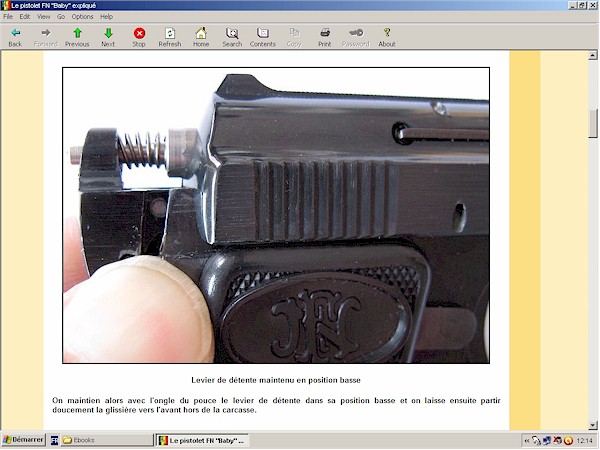Image resolution: width=600 pixels, height=450 pixels.
Task: Switch to the Ebooks folder taskbar button
Action: 107,440
